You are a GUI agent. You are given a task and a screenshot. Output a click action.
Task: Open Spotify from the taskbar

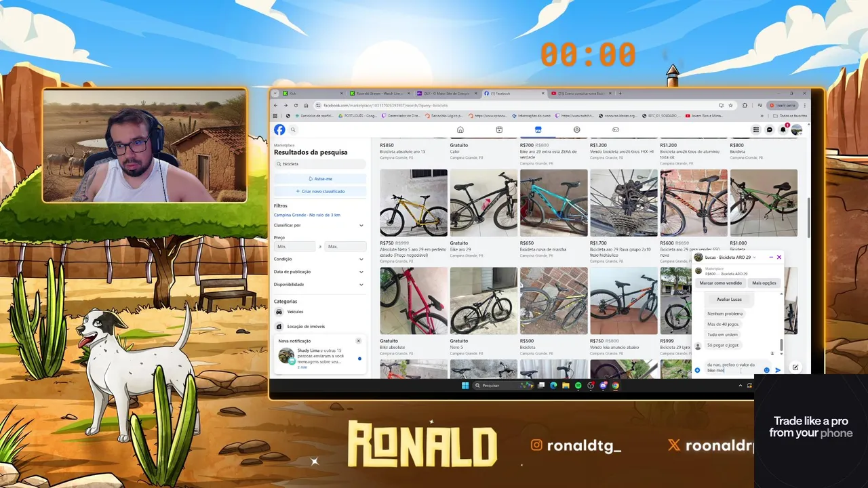[x=578, y=385]
